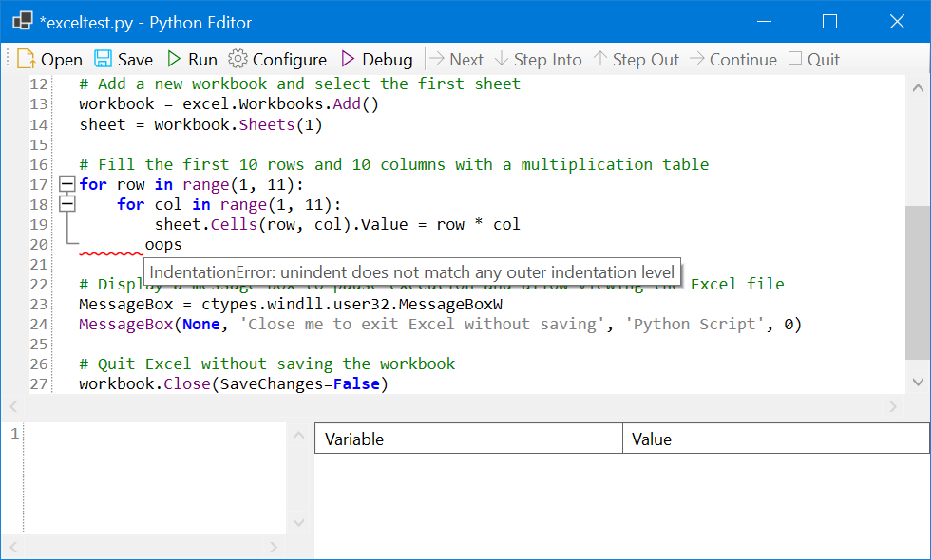
Task: Start debugging with the Debug button
Action: [377, 59]
